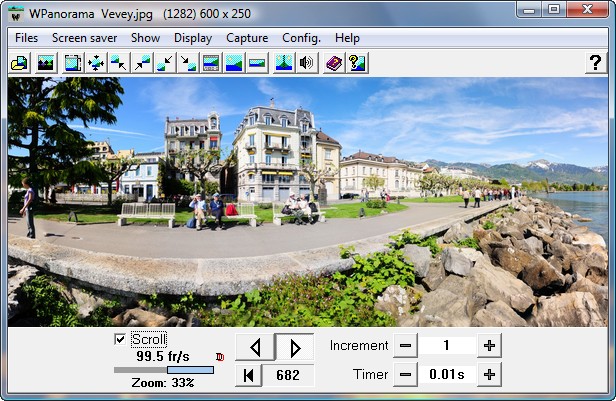Decrease Increment with minus button
The height and width of the screenshot is (401, 616).
[x=405, y=346]
